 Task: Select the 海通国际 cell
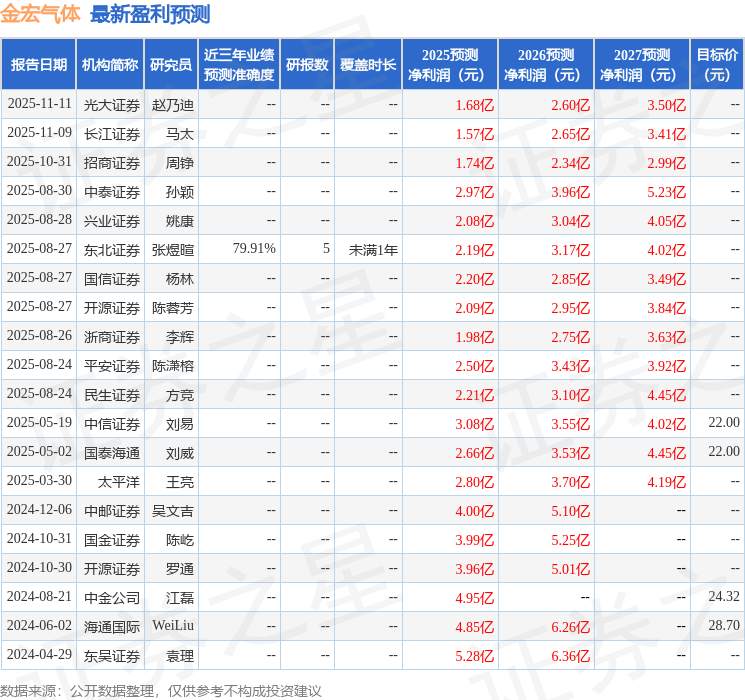tap(112, 627)
